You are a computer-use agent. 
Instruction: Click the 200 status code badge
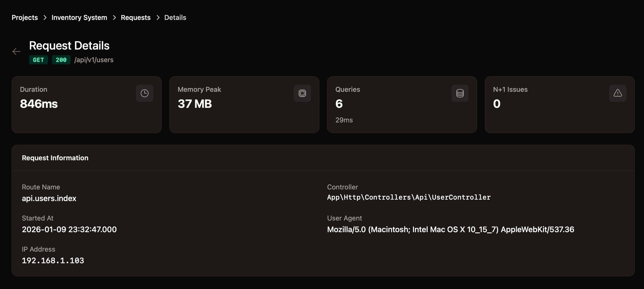click(61, 60)
